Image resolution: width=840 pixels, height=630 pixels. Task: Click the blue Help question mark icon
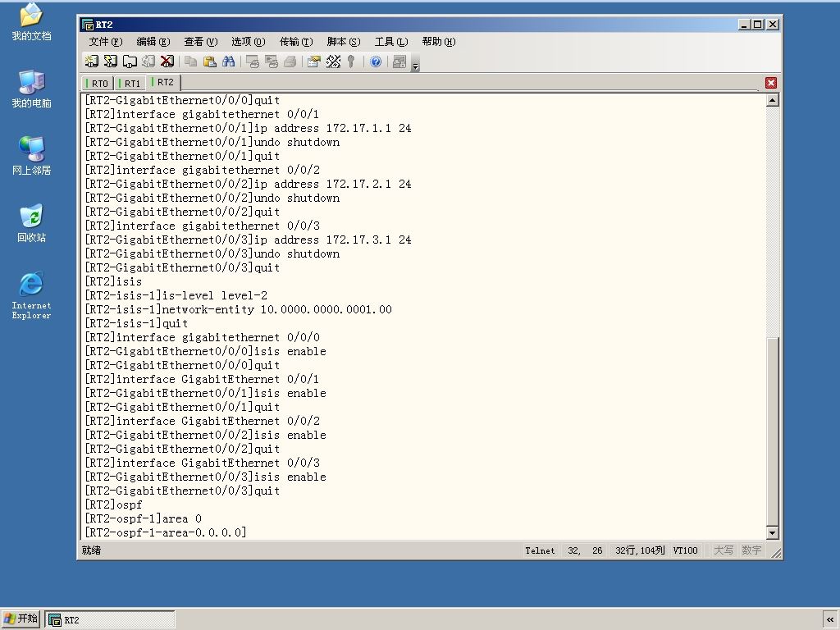click(x=376, y=62)
